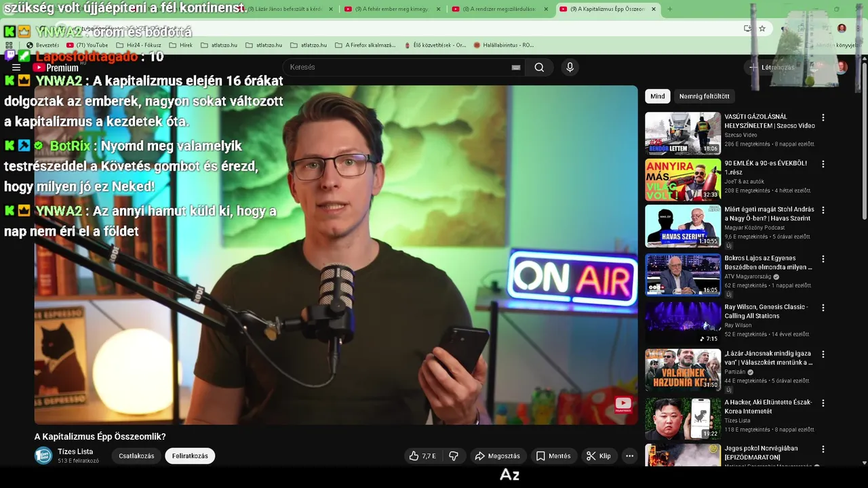The width and height of the screenshot is (868, 488).
Task: Select the Mind filter chip
Action: [658, 96]
